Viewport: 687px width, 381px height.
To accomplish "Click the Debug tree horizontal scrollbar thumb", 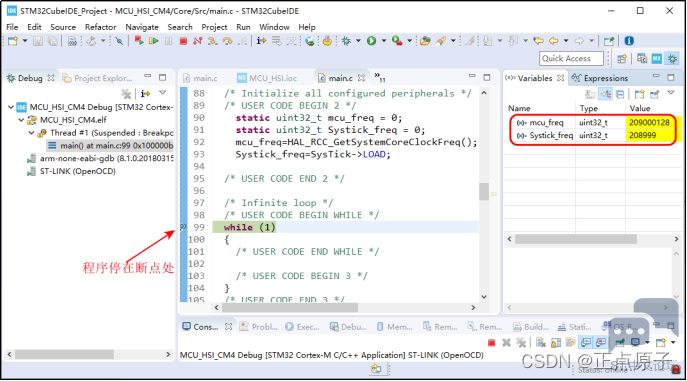I will point(64,354).
